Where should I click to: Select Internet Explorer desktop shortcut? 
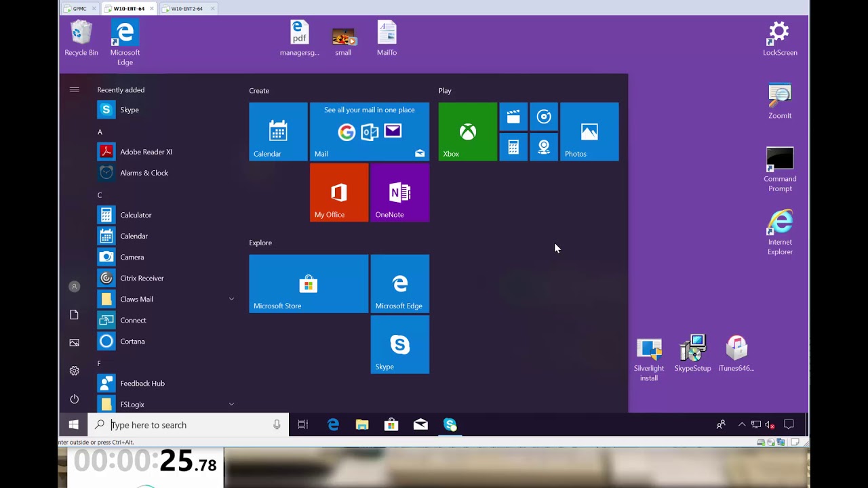tap(780, 232)
